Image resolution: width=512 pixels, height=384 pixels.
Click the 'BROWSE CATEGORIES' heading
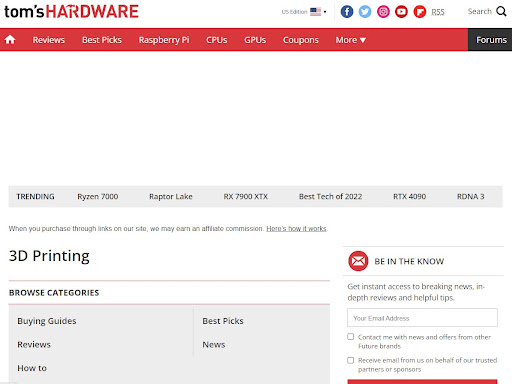click(x=54, y=293)
